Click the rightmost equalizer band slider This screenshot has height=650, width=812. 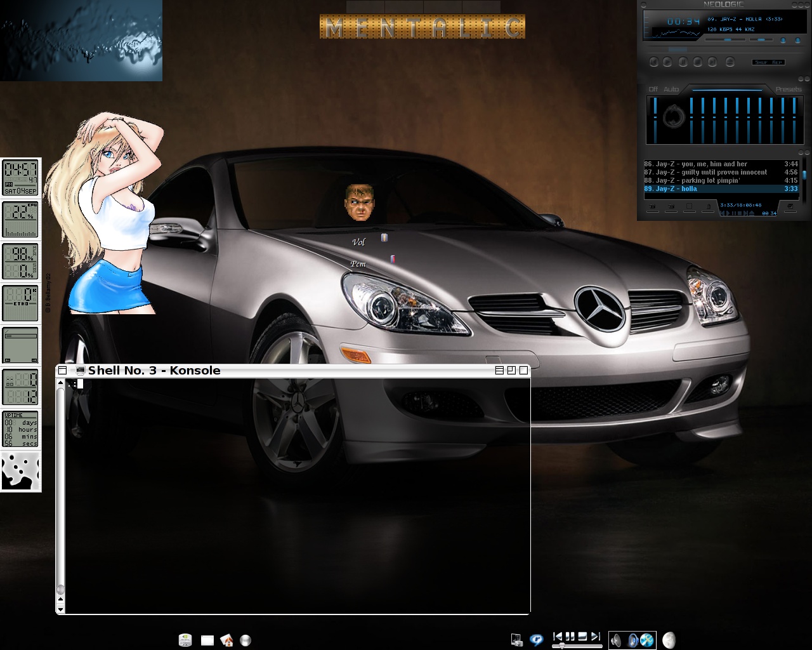(794, 120)
